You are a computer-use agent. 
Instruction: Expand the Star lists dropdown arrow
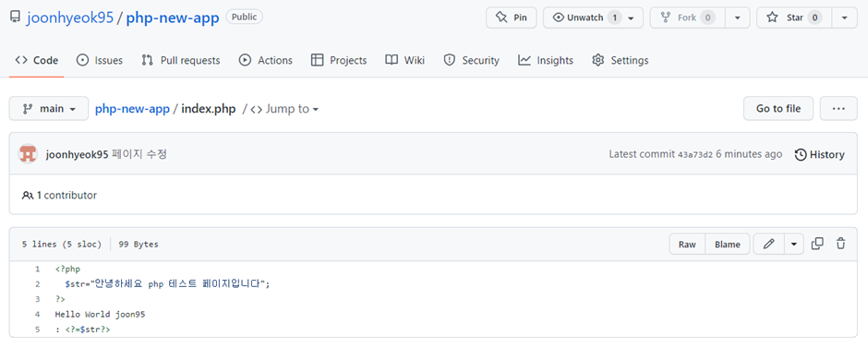[x=844, y=18]
